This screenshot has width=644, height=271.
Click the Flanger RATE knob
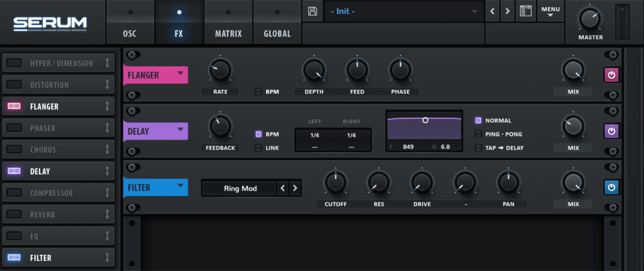(x=220, y=70)
